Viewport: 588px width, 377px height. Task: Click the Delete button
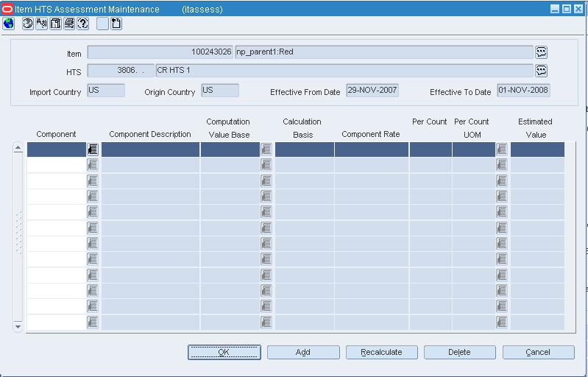pyautogui.click(x=460, y=352)
